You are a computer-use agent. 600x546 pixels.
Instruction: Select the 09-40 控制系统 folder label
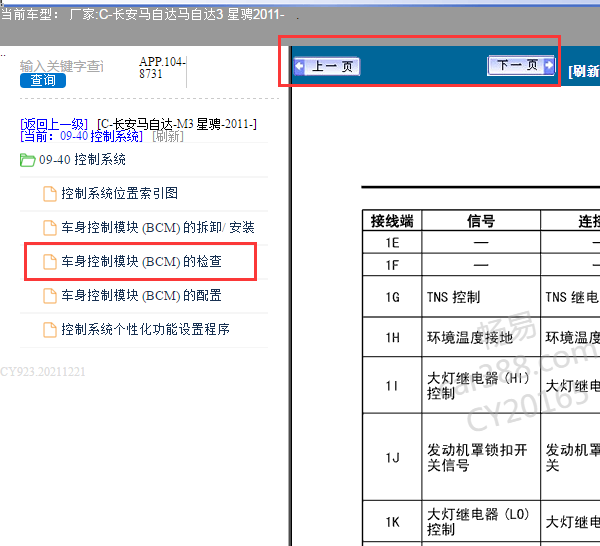coord(82,160)
